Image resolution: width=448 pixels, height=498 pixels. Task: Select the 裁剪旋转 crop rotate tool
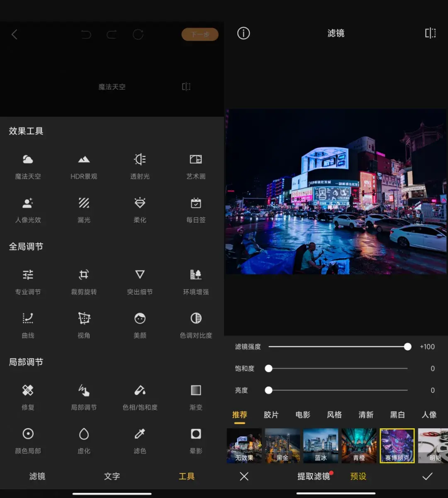coord(84,281)
